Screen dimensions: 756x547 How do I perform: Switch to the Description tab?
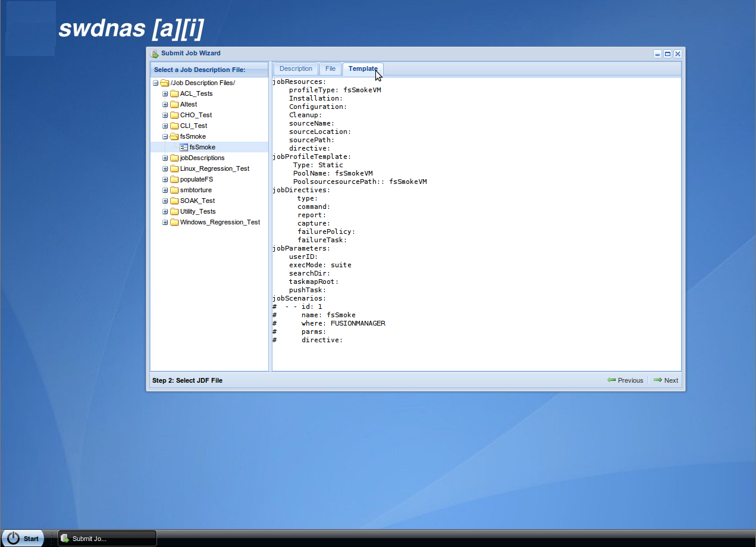[296, 69]
